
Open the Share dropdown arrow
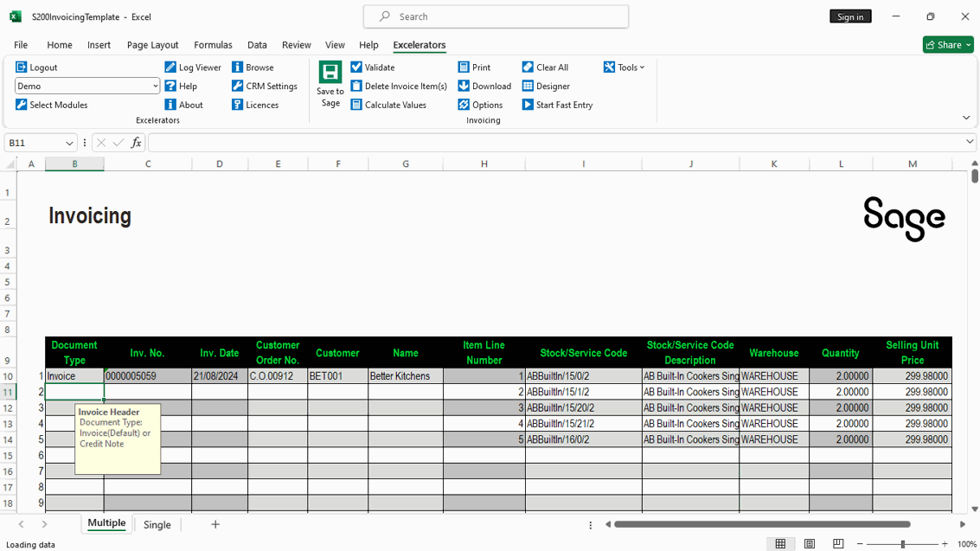point(969,45)
